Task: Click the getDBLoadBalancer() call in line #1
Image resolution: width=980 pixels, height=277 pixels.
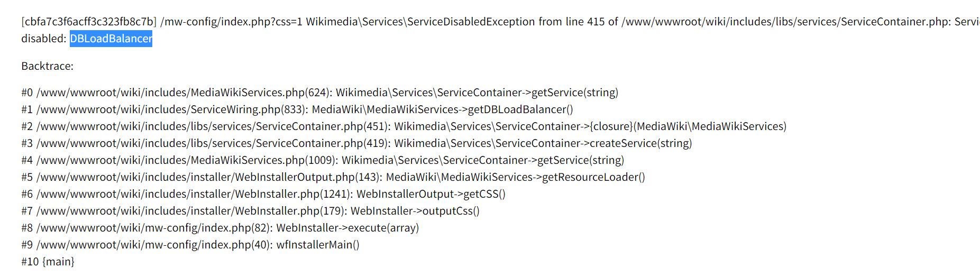Action: 520,109
